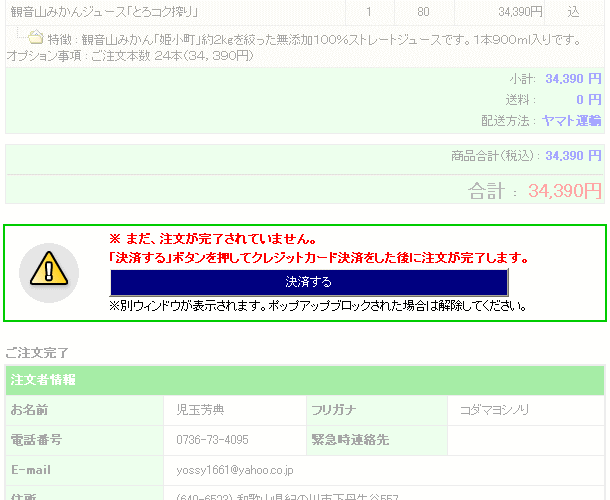Click the phone number 0736-73-4095
The height and width of the screenshot is (500, 610).
pyautogui.click(x=212, y=440)
